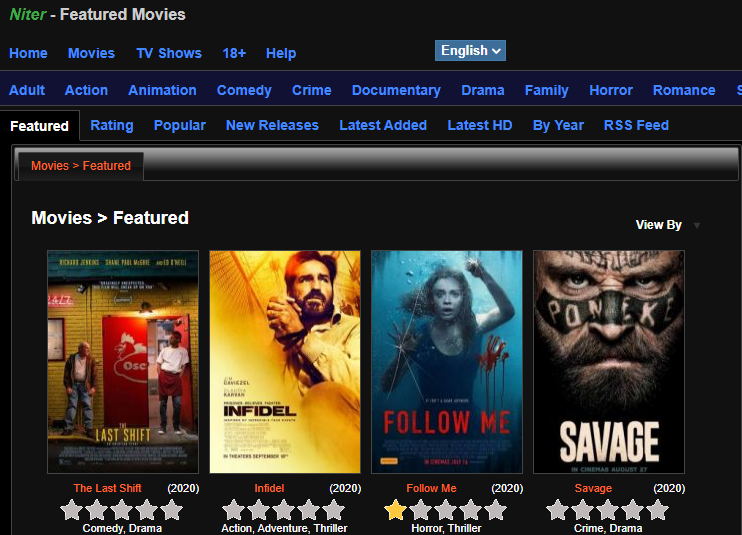
Task: Rate Follow Me two stars
Action: point(421,509)
